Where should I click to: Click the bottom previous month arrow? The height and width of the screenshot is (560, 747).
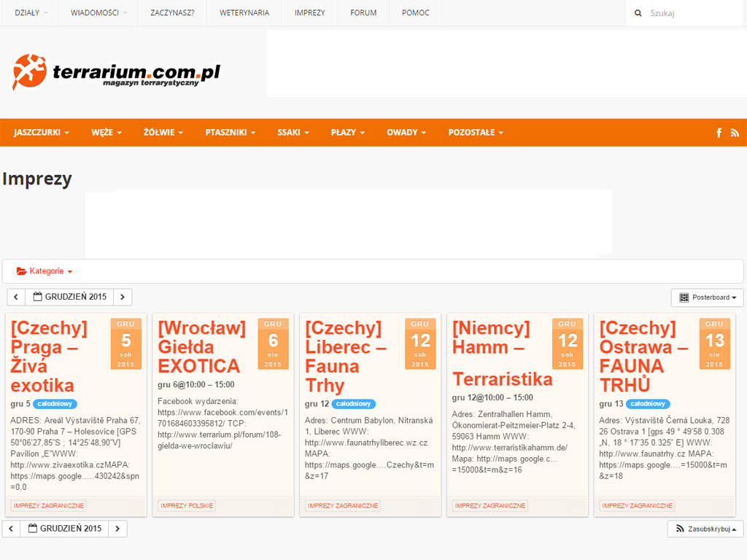pos(11,529)
